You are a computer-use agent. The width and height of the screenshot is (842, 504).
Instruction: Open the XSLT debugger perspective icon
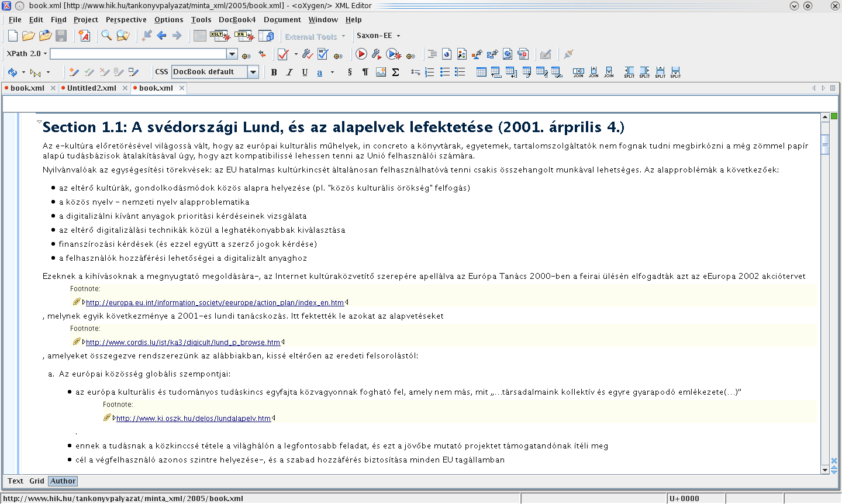[x=220, y=36]
